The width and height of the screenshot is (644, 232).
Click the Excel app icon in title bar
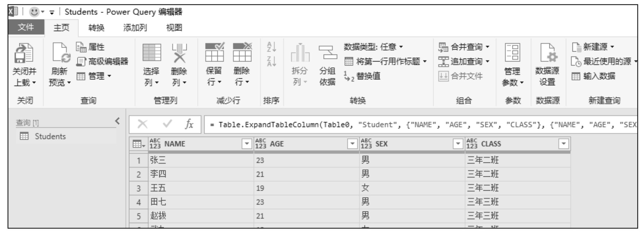coord(13,12)
